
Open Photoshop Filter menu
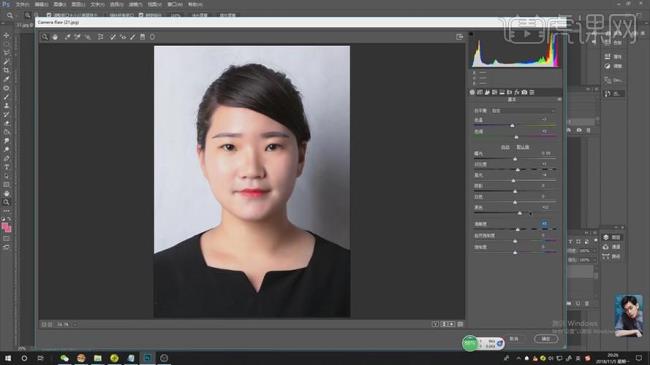(135, 5)
